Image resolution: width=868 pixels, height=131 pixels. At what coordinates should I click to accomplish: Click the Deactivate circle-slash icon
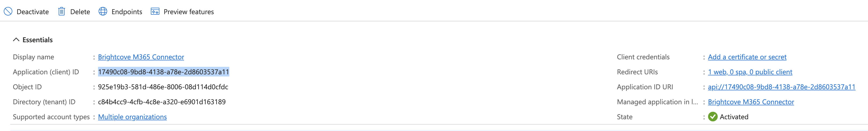tap(8, 11)
